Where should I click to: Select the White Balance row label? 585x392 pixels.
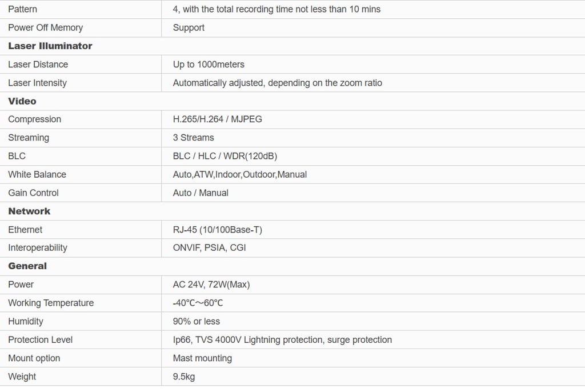point(37,174)
